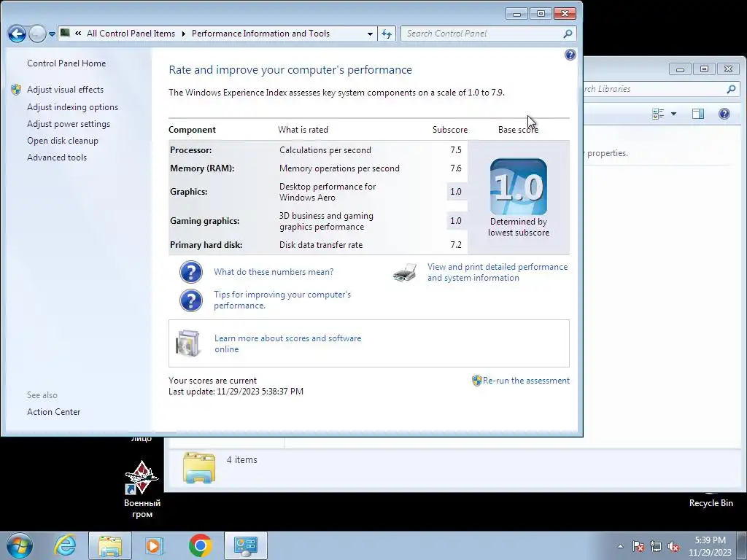Image resolution: width=747 pixels, height=560 pixels.
Task: Open Adjust visual effects
Action: (x=65, y=90)
